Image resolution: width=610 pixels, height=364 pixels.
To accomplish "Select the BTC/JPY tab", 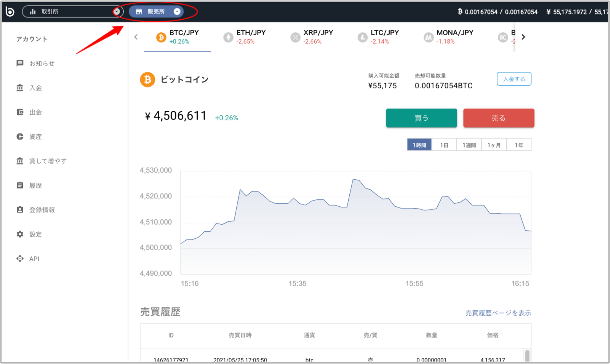I will (177, 37).
